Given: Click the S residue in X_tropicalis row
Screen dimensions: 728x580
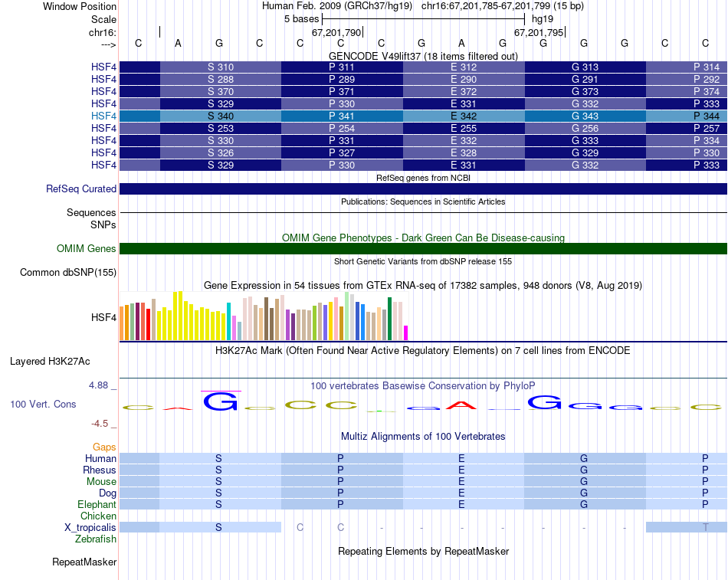Looking at the screenshot, I should click(218, 528).
